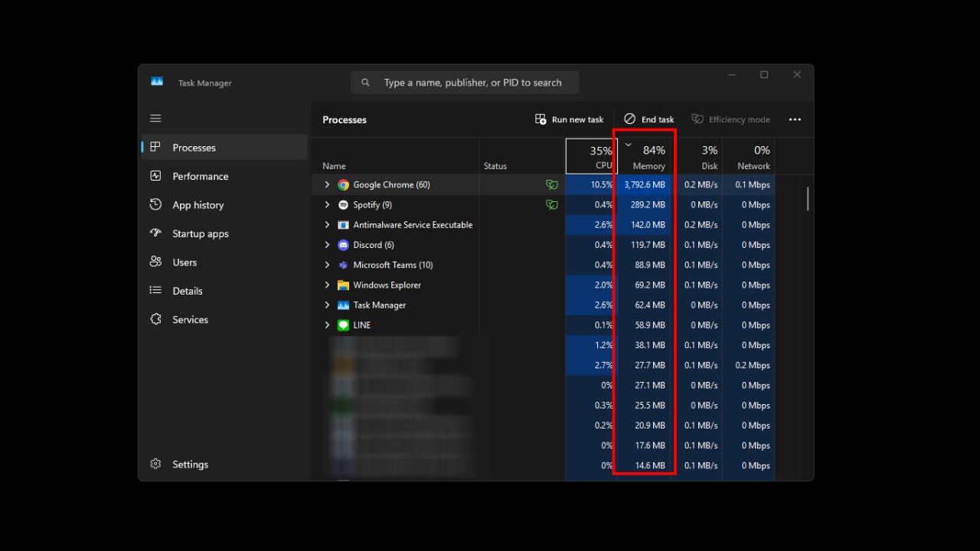
Task: Sort processes by the CPU column header
Action: point(591,156)
